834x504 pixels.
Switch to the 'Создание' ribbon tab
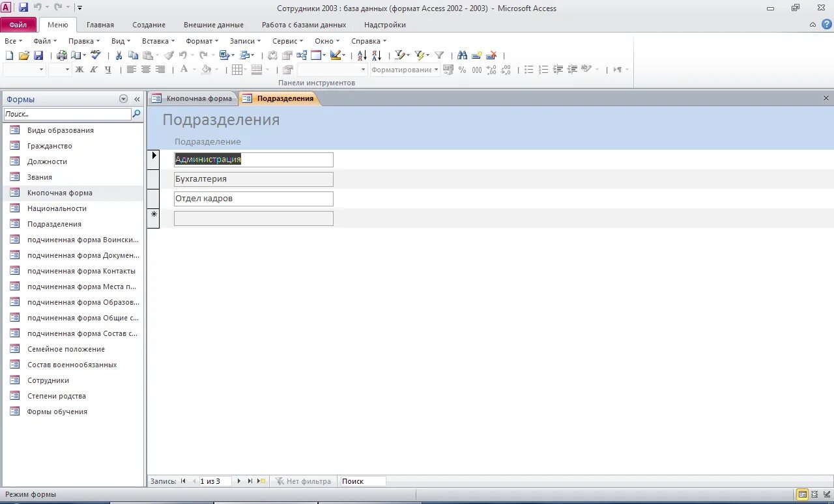coord(149,25)
